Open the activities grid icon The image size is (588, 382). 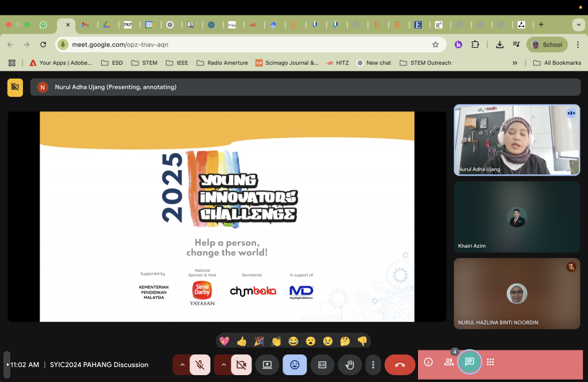[490, 362]
